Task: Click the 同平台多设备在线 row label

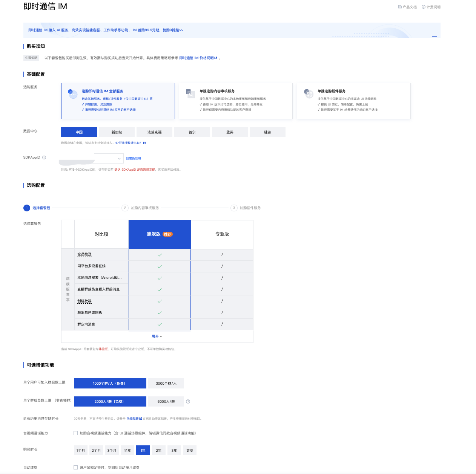Action: [92, 266]
